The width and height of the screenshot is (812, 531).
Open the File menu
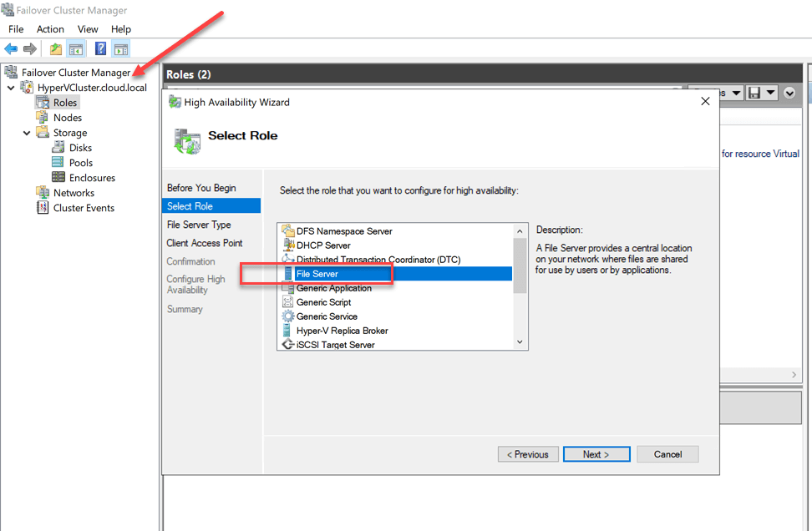pyautogui.click(x=16, y=29)
